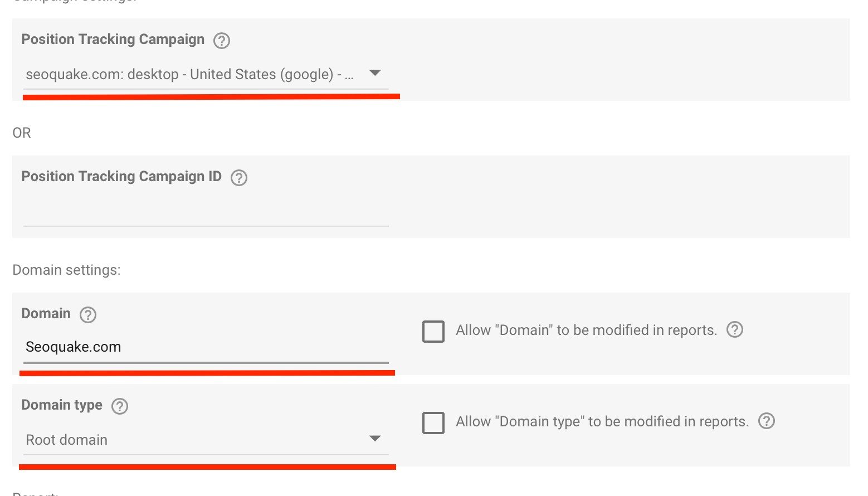This screenshot has height=496, width=868.
Task: Click the "Domain settings:" section heading
Action: point(66,270)
